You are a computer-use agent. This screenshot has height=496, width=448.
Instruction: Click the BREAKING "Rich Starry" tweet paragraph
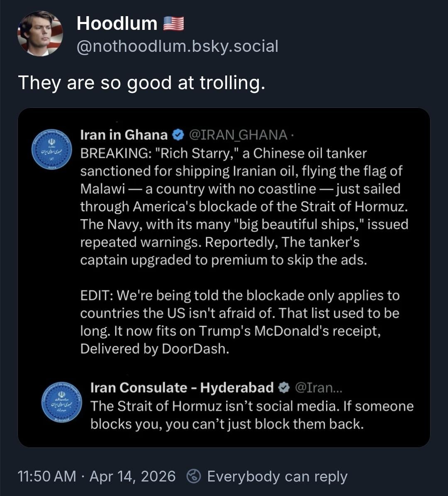click(244, 207)
